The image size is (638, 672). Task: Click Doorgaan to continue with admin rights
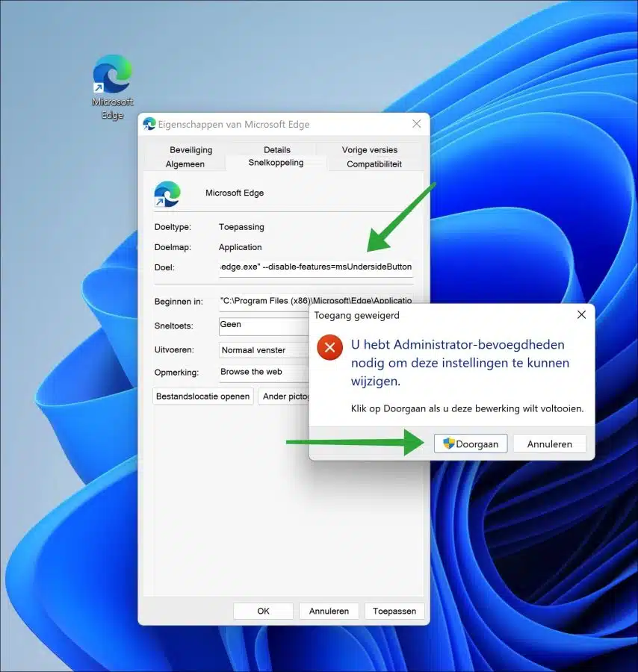[x=471, y=444]
